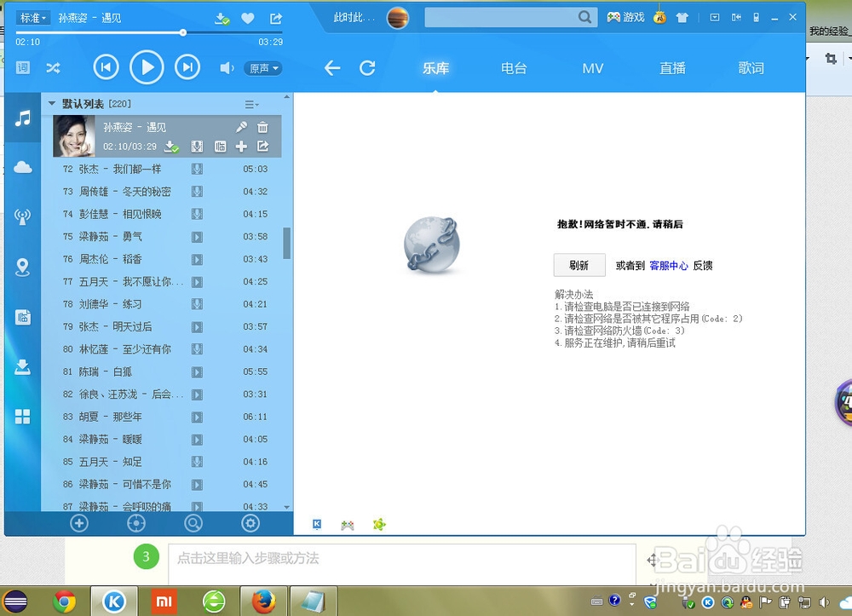
Task: Click the playback progress slider
Action: (183, 32)
